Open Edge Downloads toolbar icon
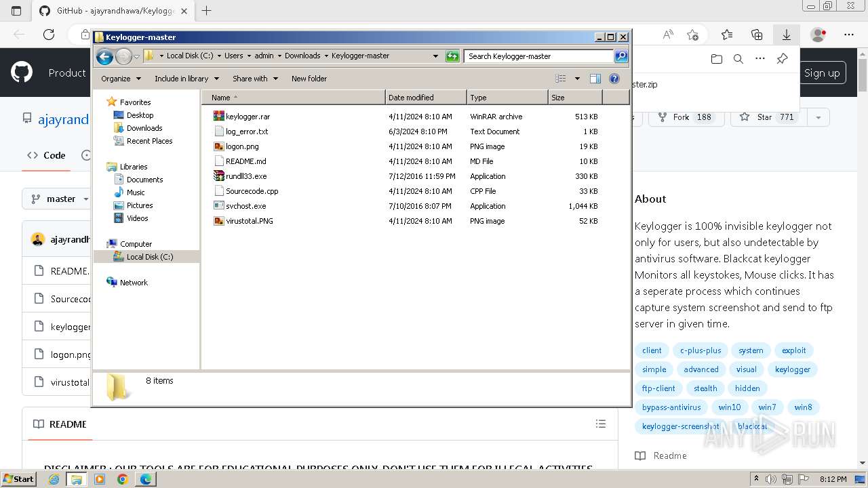 787,35
